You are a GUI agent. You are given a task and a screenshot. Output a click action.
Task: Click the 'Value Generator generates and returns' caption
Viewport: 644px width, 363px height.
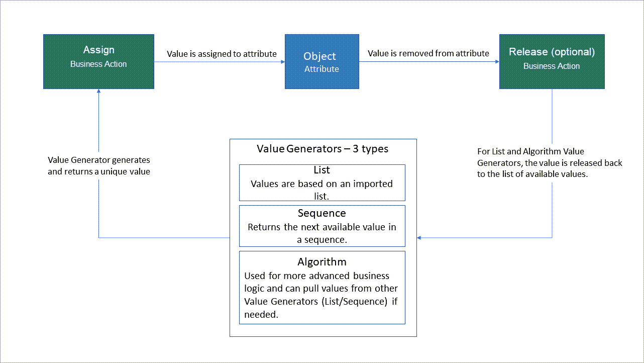(99, 166)
